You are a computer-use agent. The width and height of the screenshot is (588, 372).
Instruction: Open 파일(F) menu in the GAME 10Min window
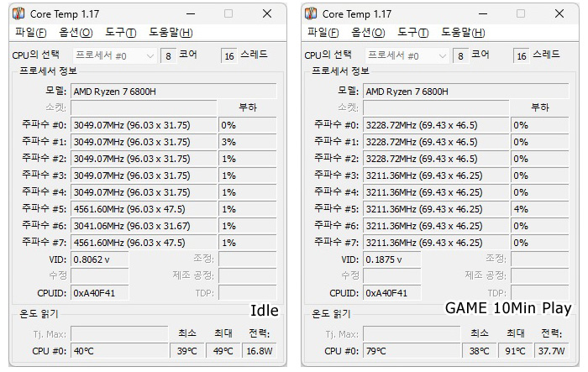(x=323, y=33)
